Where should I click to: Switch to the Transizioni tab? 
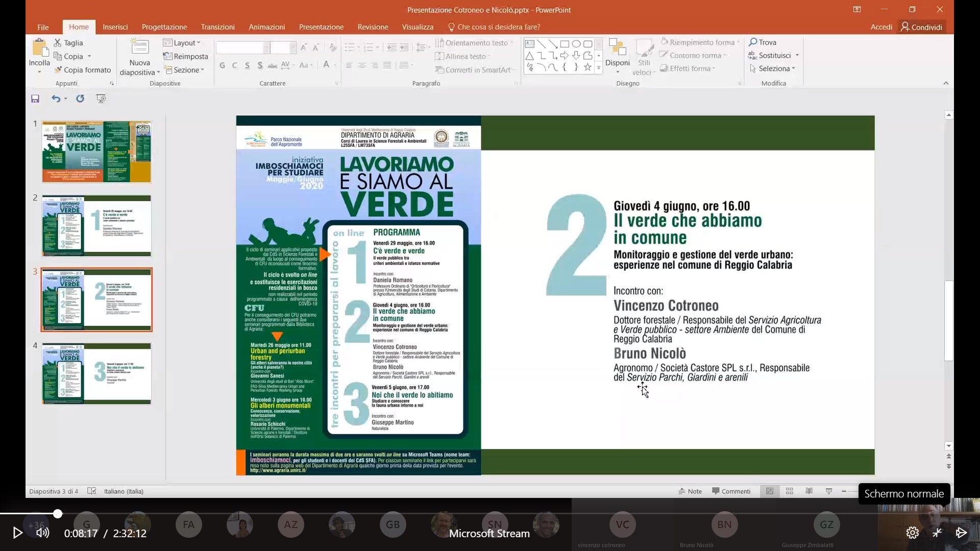click(x=217, y=27)
